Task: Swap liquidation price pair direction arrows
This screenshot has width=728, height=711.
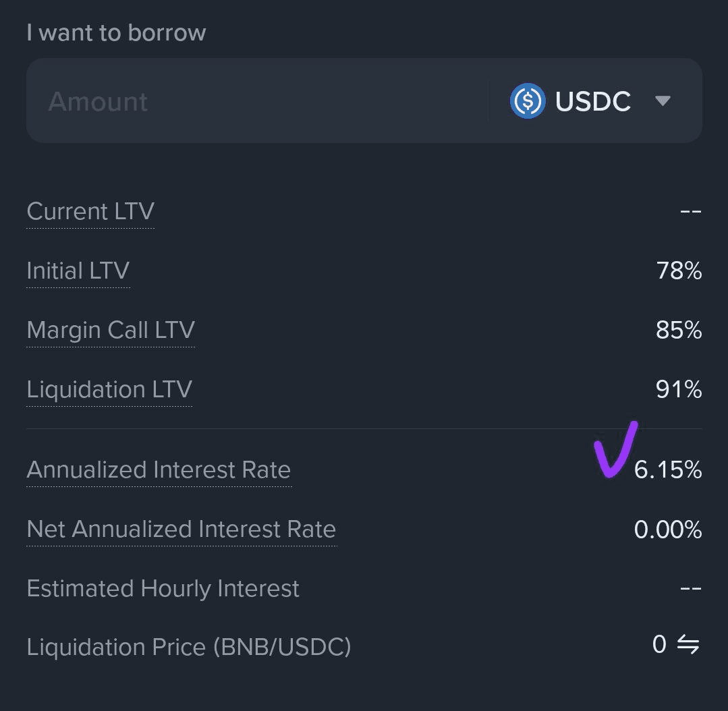Action: (688, 644)
